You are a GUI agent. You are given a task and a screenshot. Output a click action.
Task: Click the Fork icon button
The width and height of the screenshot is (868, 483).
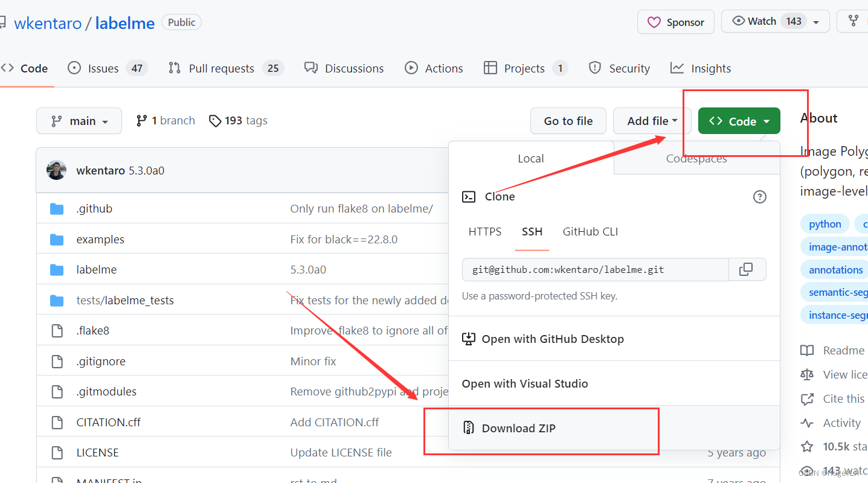(x=853, y=21)
